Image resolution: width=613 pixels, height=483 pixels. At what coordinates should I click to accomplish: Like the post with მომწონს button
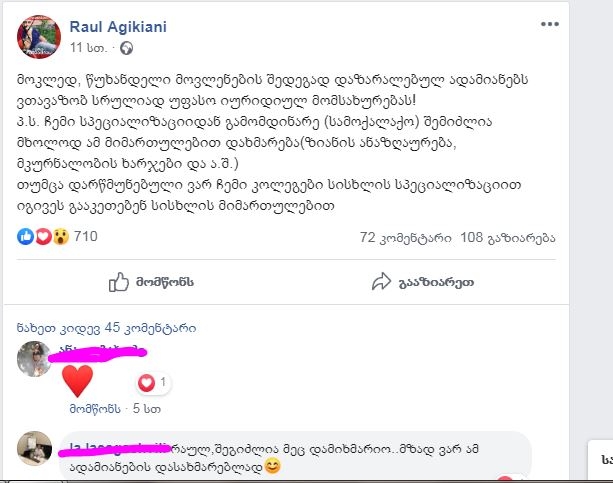151,282
